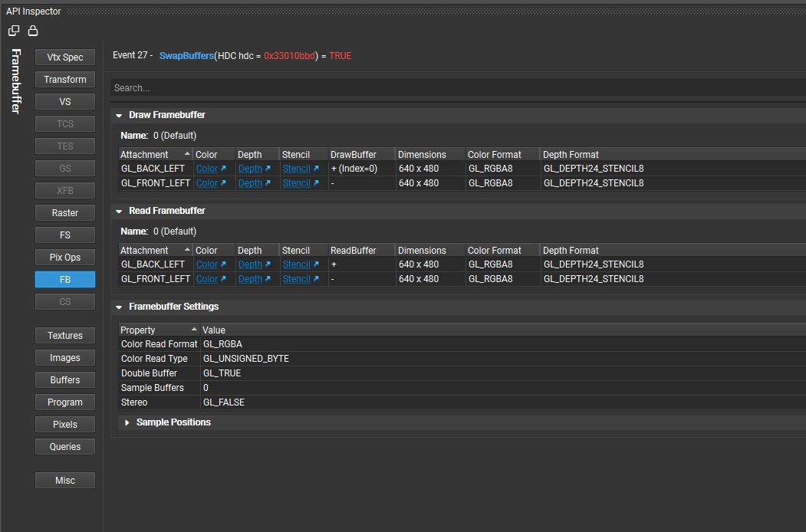
Task: Open Stencil link for GL_BACK_LEFT read attachment
Action: (x=297, y=264)
